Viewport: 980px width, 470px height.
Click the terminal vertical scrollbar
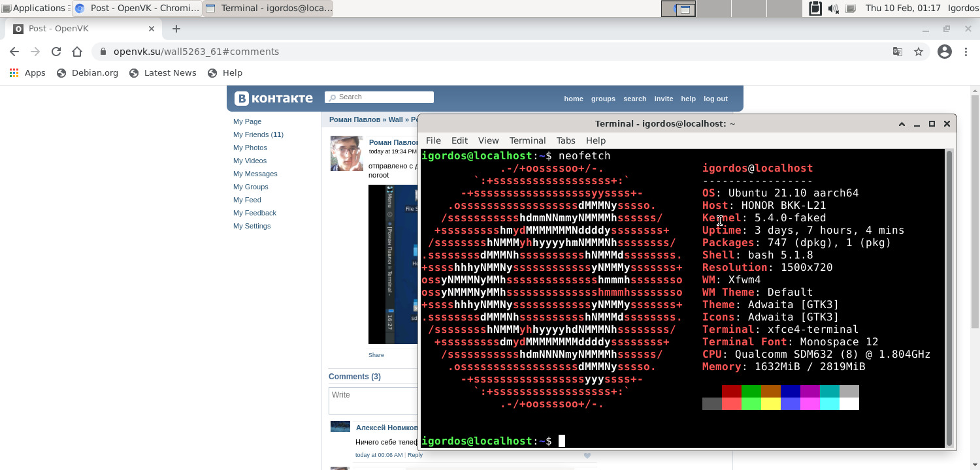coord(949,298)
